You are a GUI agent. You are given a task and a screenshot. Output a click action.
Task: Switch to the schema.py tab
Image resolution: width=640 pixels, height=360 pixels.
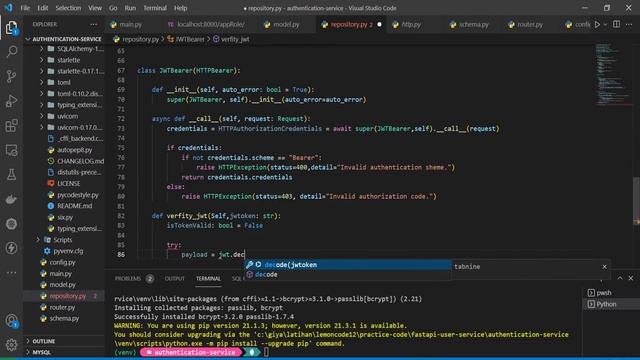[473, 24]
